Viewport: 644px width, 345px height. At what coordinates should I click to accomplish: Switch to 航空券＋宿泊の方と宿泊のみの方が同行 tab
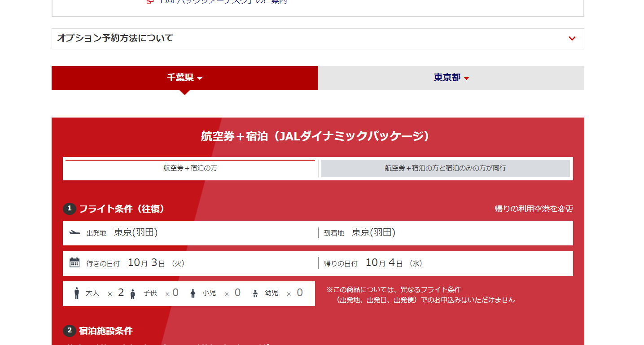[x=446, y=168]
